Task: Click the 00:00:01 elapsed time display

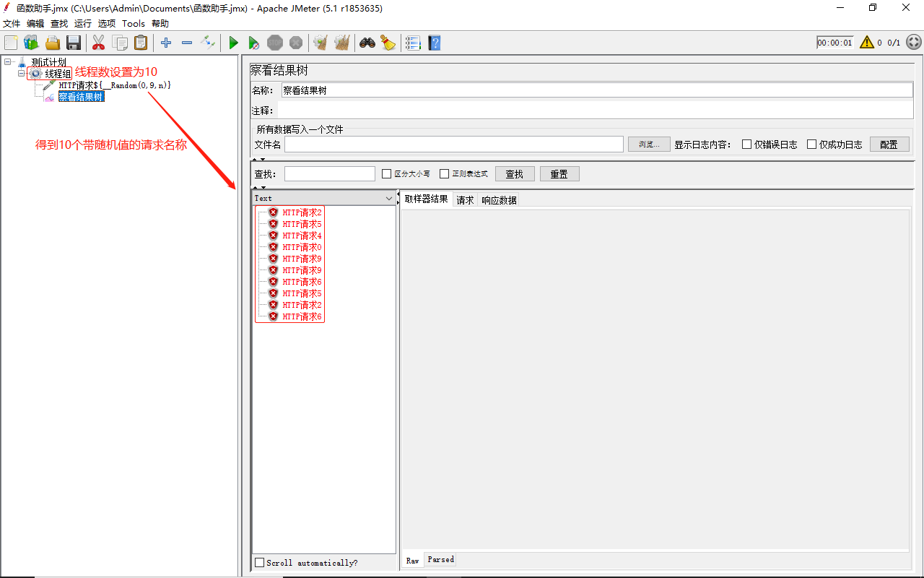Action: 835,43
